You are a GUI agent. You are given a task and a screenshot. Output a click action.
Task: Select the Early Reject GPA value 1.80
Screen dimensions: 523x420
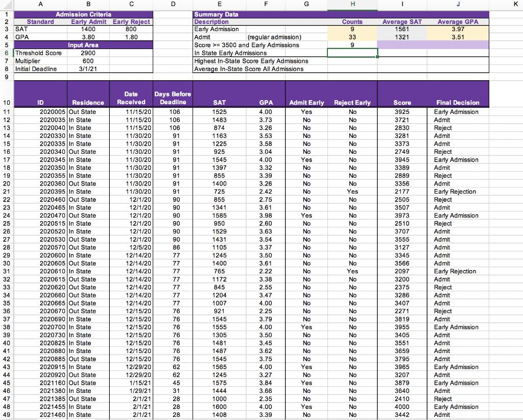click(x=131, y=37)
